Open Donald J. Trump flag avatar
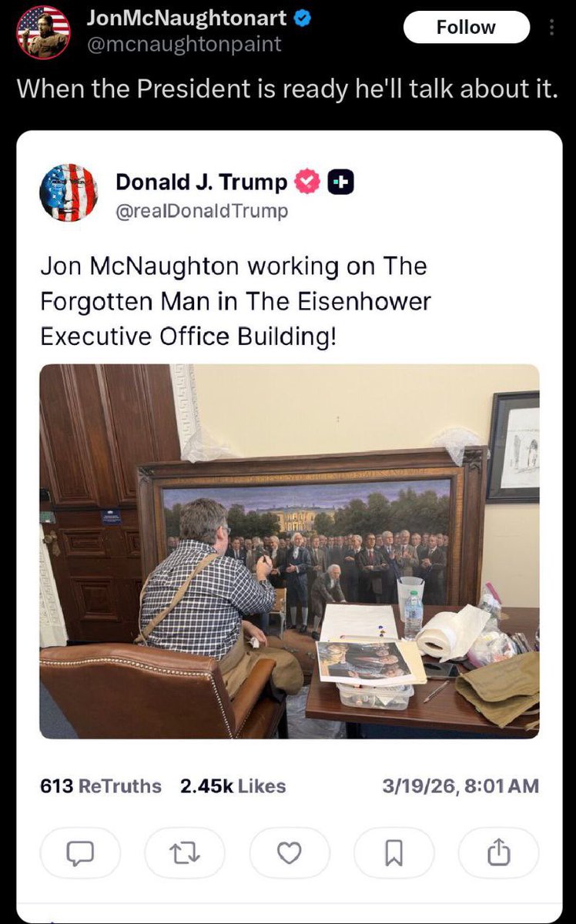Image resolution: width=576 pixels, height=924 pixels. (69, 192)
